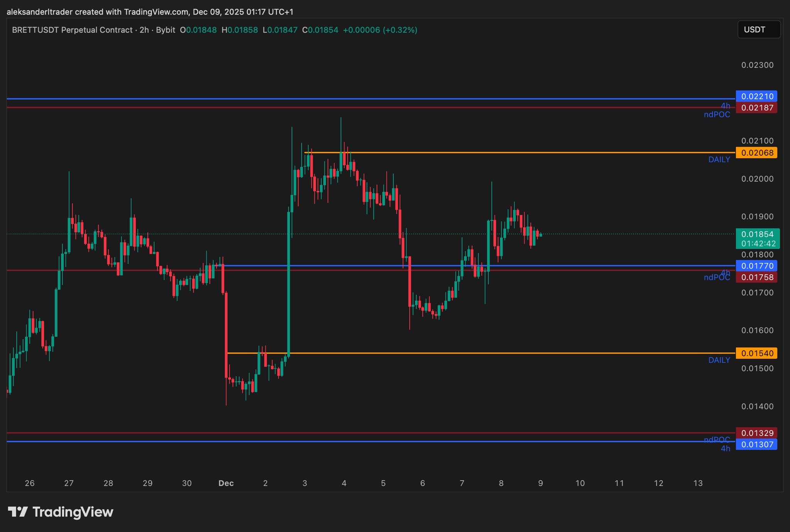This screenshot has width=790, height=532.
Task: Click the TradingView logo icon
Action: [x=18, y=512]
